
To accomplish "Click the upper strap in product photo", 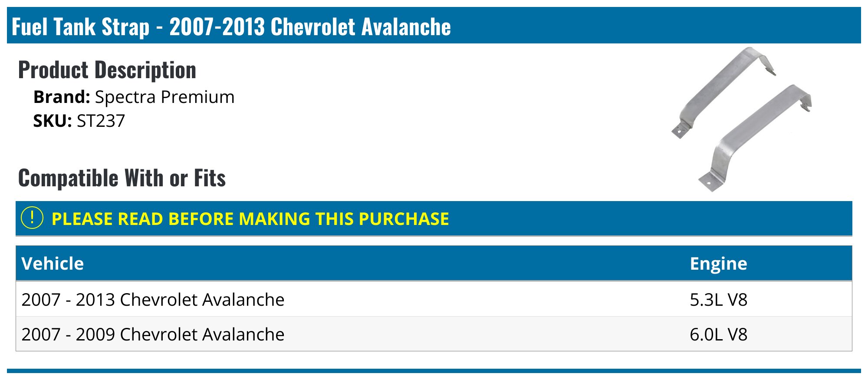I will (x=723, y=93).
